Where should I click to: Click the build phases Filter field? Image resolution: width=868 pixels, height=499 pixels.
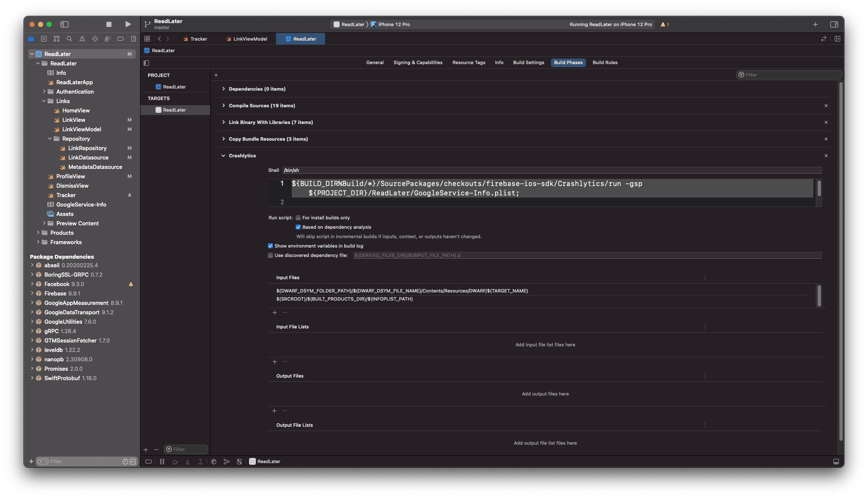(x=789, y=75)
